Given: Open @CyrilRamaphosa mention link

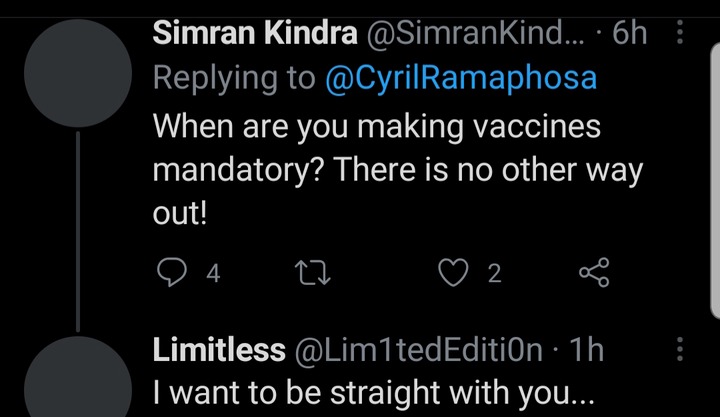Looking at the screenshot, I should [x=461, y=78].
